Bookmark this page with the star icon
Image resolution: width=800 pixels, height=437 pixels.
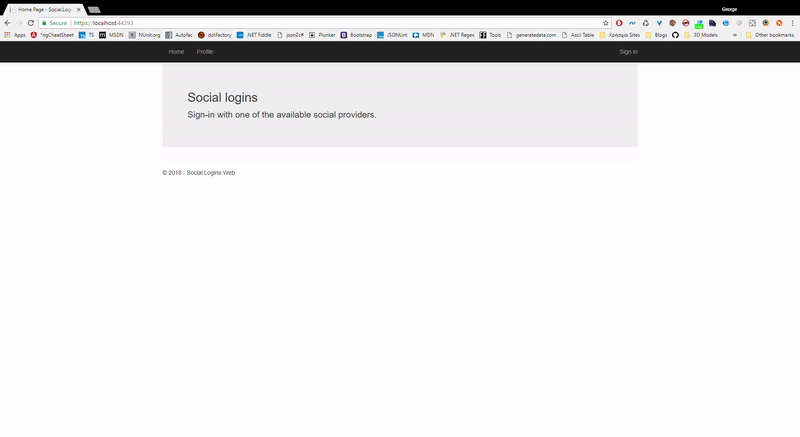pyautogui.click(x=606, y=23)
